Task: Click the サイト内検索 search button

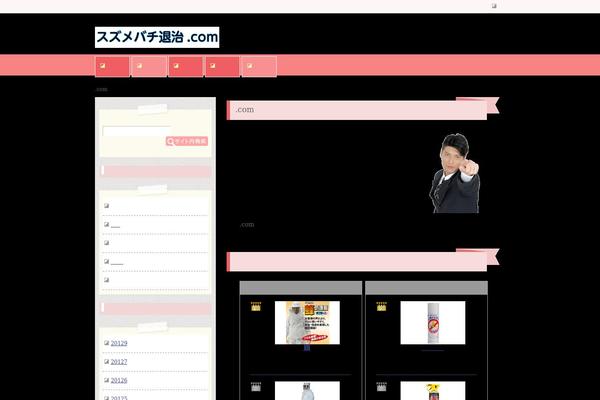Action: (187, 141)
